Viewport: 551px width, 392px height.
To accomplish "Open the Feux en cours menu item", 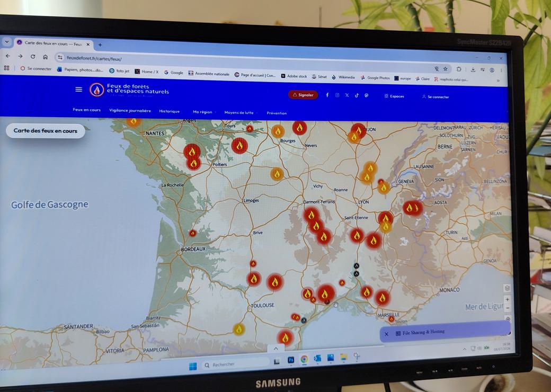I will [x=86, y=110].
